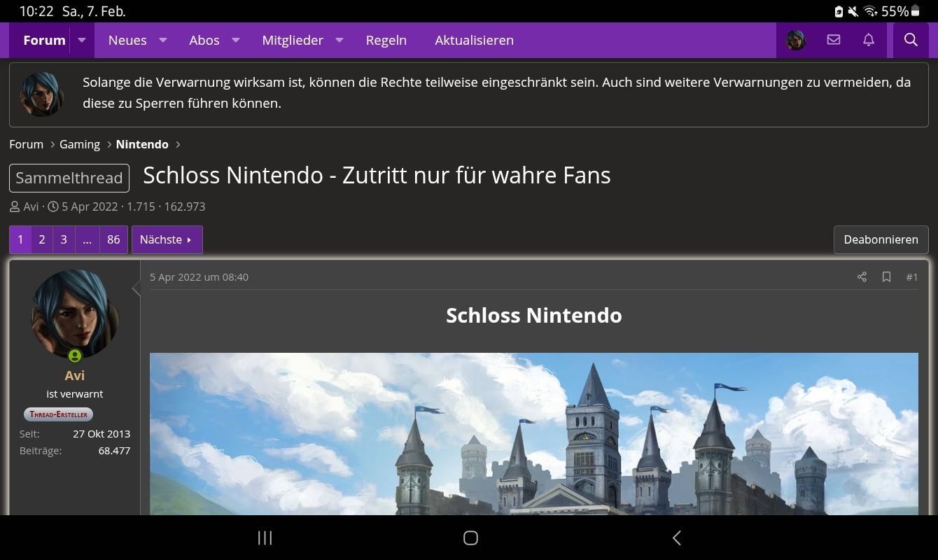Tap Android back navigation button
The image size is (938, 560).
(676, 538)
